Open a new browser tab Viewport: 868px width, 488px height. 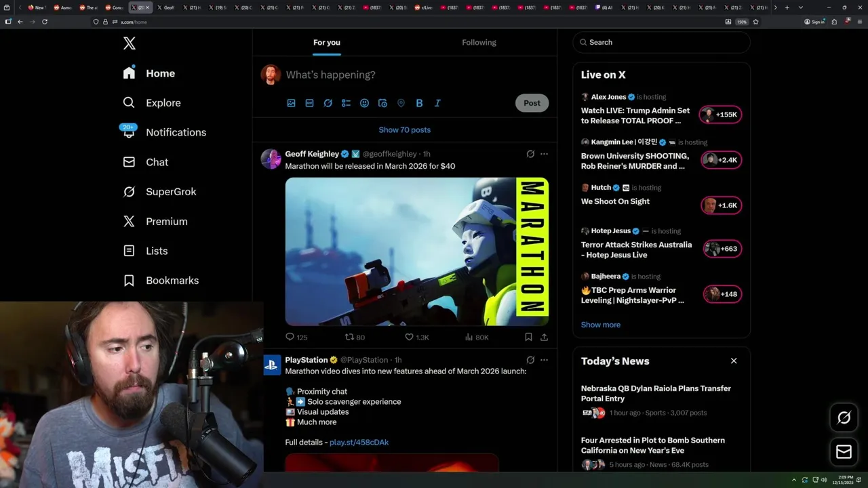click(787, 7)
